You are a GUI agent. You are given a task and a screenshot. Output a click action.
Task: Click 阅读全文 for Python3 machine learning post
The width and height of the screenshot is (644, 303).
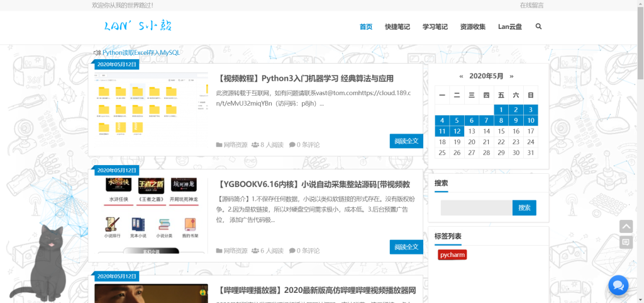pos(406,141)
